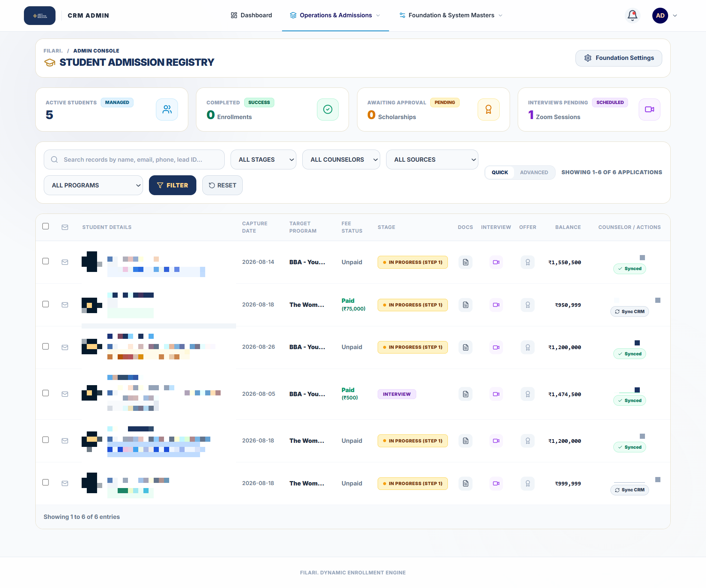Click Synced badge in the ₹1,550,500 row
This screenshot has width=706, height=588.
(x=630, y=269)
